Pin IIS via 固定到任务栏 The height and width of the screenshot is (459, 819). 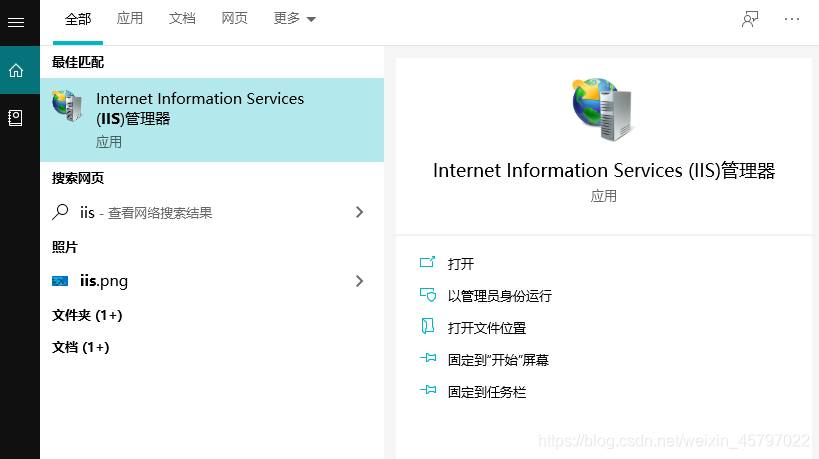point(486,392)
